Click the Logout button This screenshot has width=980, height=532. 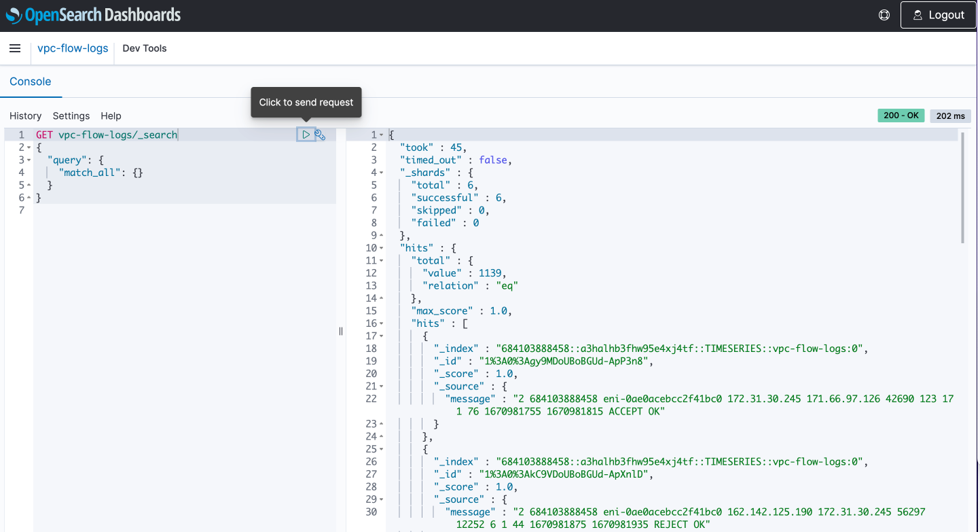(938, 15)
